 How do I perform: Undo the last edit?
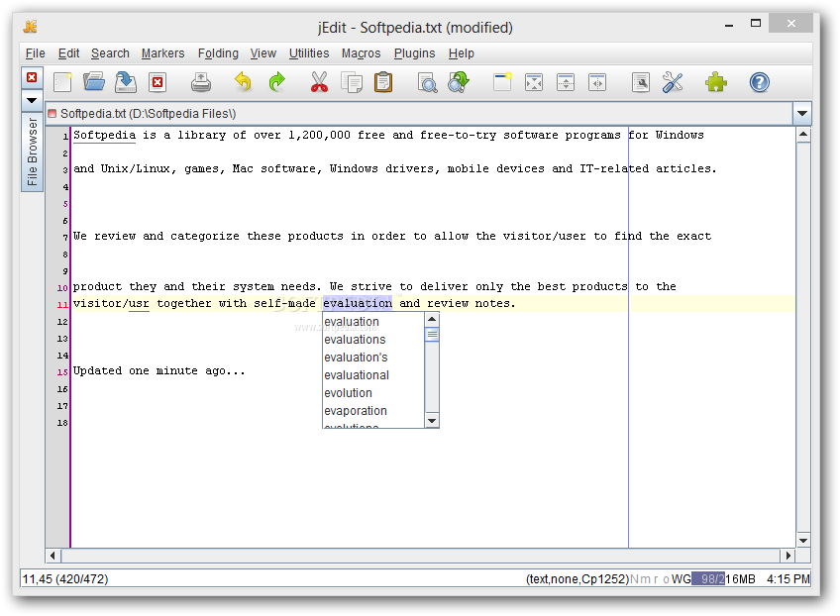[x=244, y=82]
